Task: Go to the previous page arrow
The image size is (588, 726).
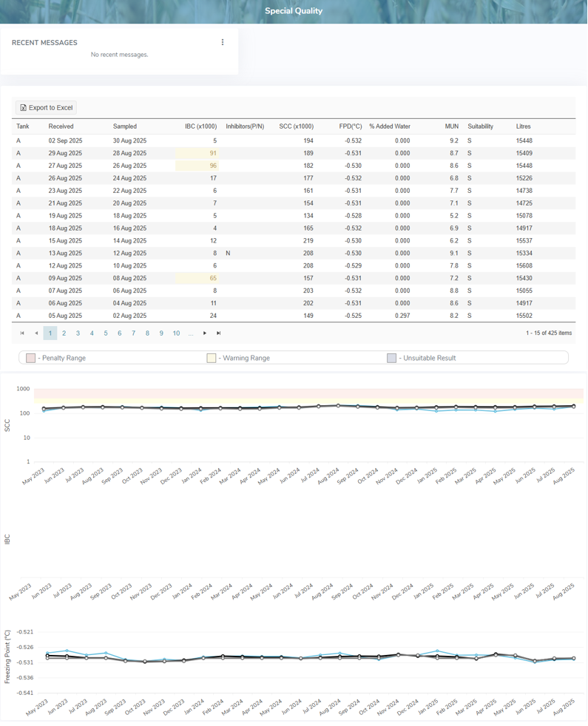Action: pyautogui.click(x=36, y=333)
